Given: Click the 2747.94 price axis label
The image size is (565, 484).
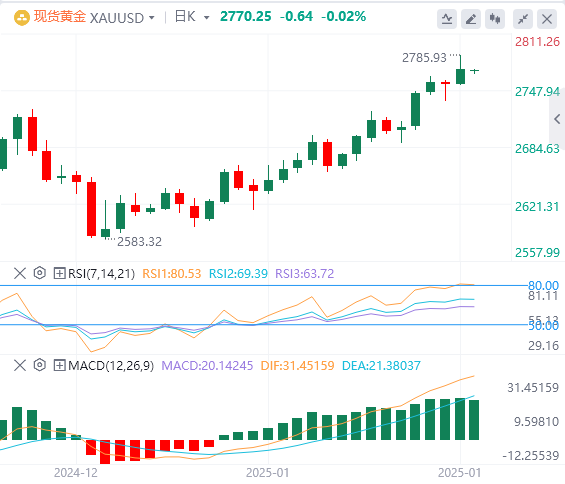Looking at the screenshot, I should [537, 92].
